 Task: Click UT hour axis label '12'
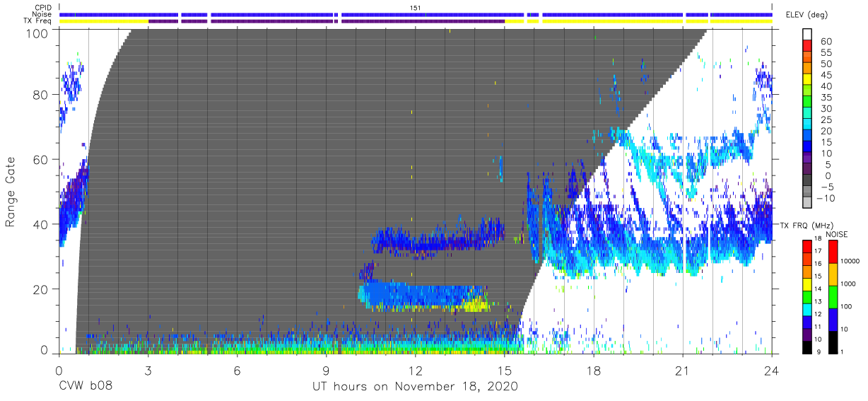[x=416, y=370]
